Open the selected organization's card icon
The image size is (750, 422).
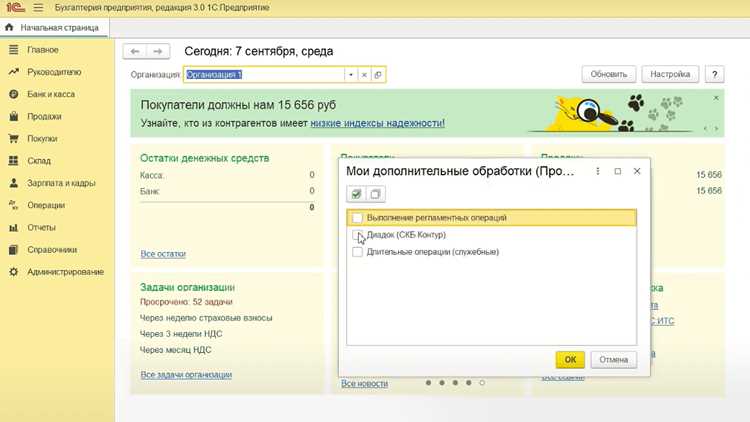[x=378, y=75]
